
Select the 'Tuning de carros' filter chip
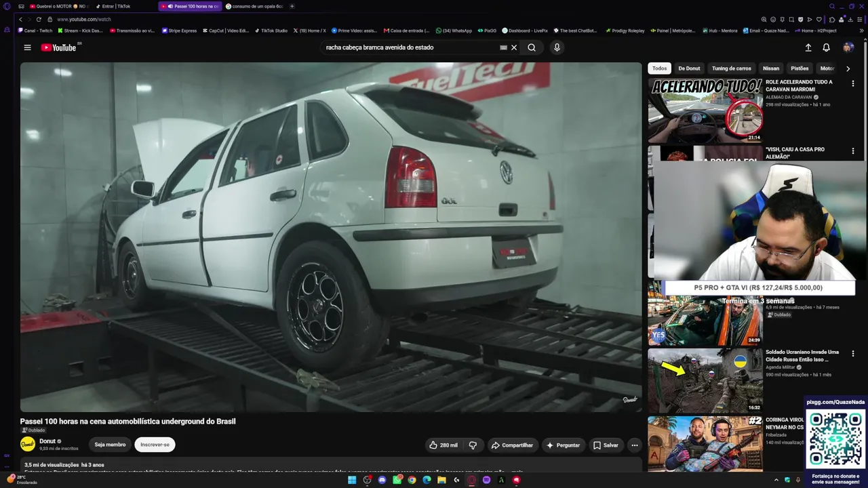click(x=731, y=68)
